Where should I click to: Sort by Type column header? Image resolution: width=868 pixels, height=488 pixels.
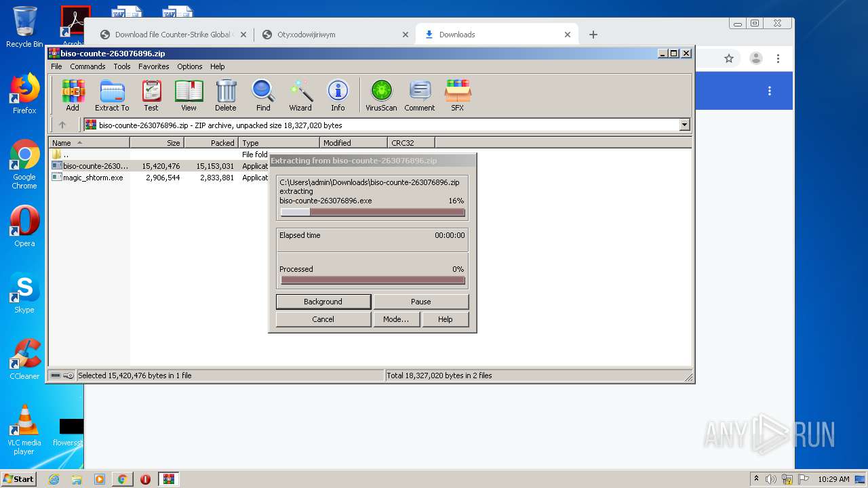[x=279, y=142]
